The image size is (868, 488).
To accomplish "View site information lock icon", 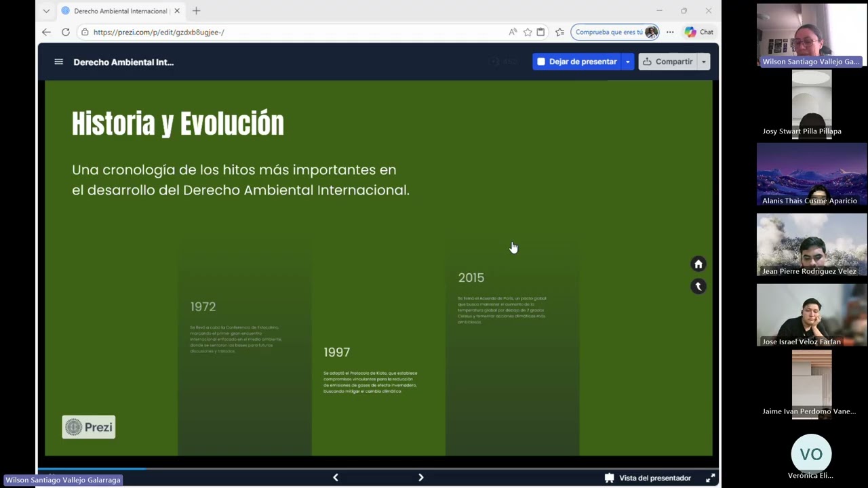I will coord(85,32).
